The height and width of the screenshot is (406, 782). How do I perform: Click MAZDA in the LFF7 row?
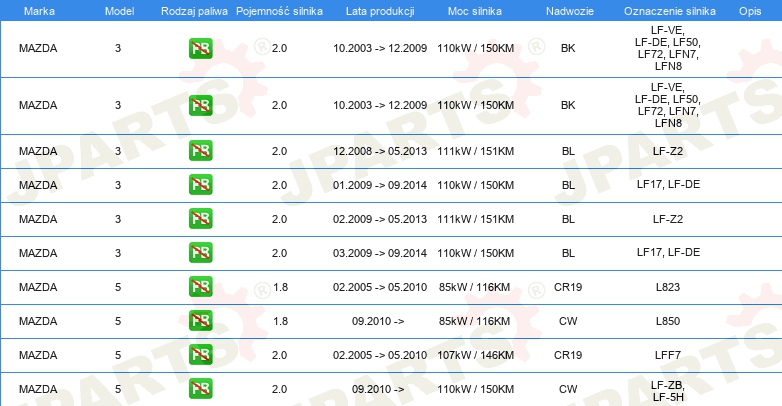tap(38, 355)
